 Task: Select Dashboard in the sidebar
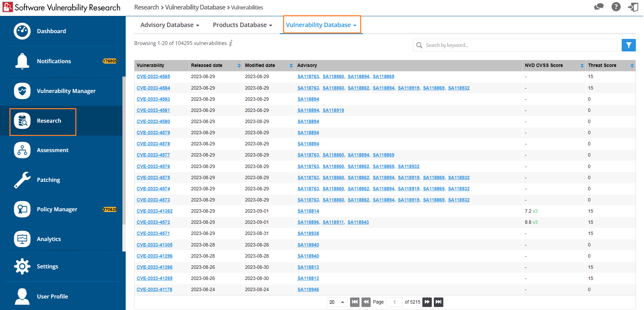[51, 31]
